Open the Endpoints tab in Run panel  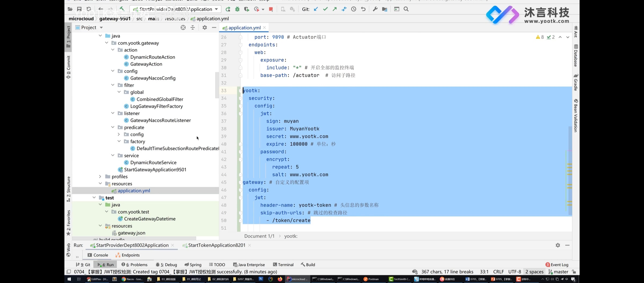tap(127, 255)
